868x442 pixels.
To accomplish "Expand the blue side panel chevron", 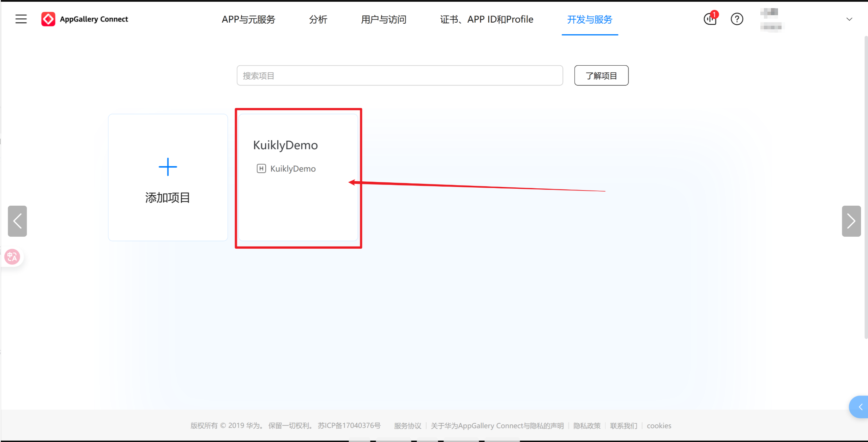I will tap(860, 407).
